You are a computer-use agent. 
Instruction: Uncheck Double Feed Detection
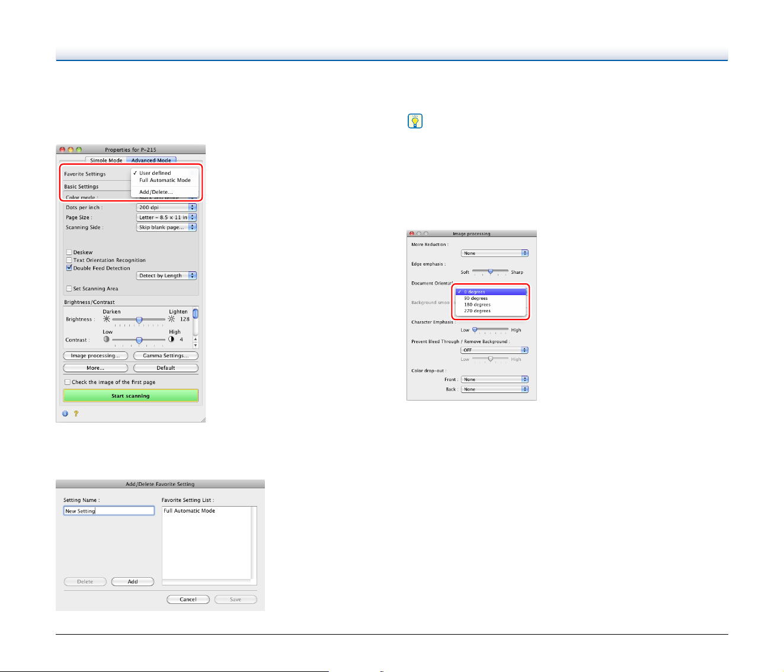pos(69,268)
